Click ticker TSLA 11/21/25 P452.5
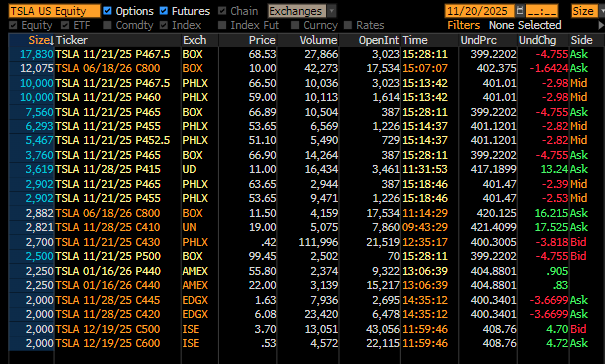This screenshot has height=364, width=605. pyautogui.click(x=113, y=140)
